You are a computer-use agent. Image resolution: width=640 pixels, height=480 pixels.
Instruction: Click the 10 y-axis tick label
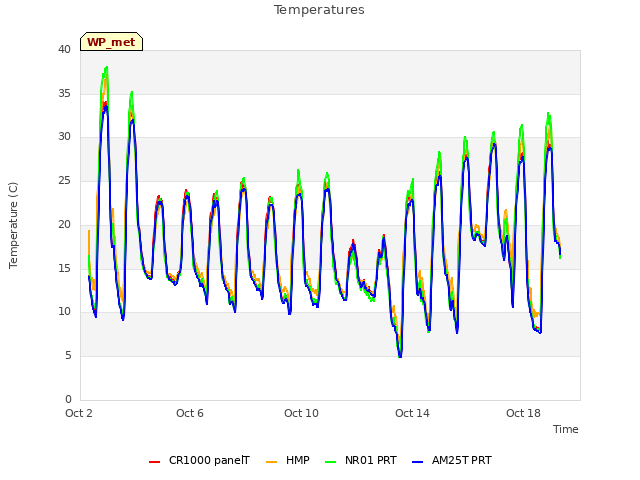point(64,312)
